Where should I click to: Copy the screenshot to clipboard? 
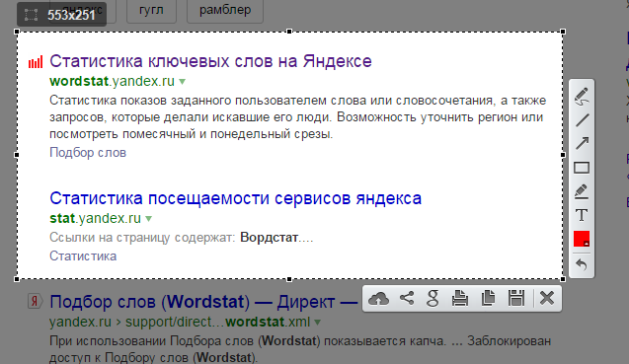488,299
